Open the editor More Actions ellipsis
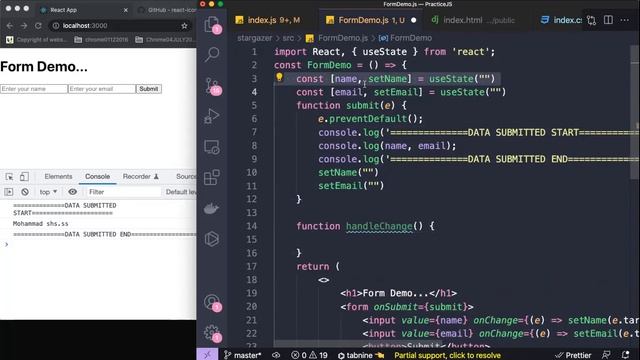The height and width of the screenshot is (360, 640). click(624, 20)
